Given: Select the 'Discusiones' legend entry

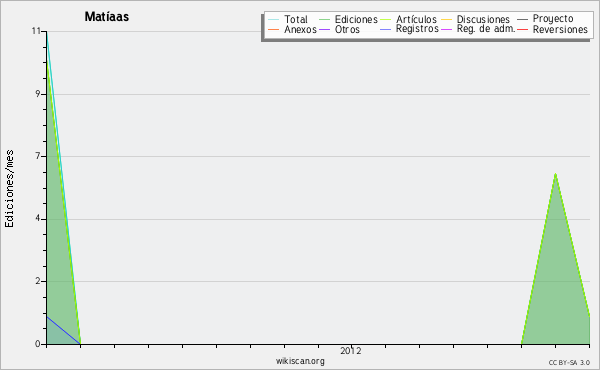Looking at the screenshot, I should pos(483,20).
